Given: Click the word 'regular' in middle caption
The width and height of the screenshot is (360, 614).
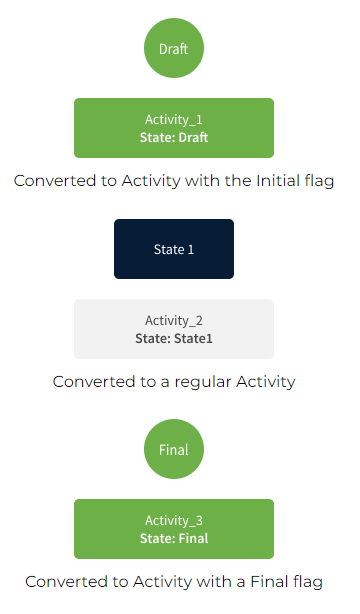Looking at the screenshot, I should 203,382.
